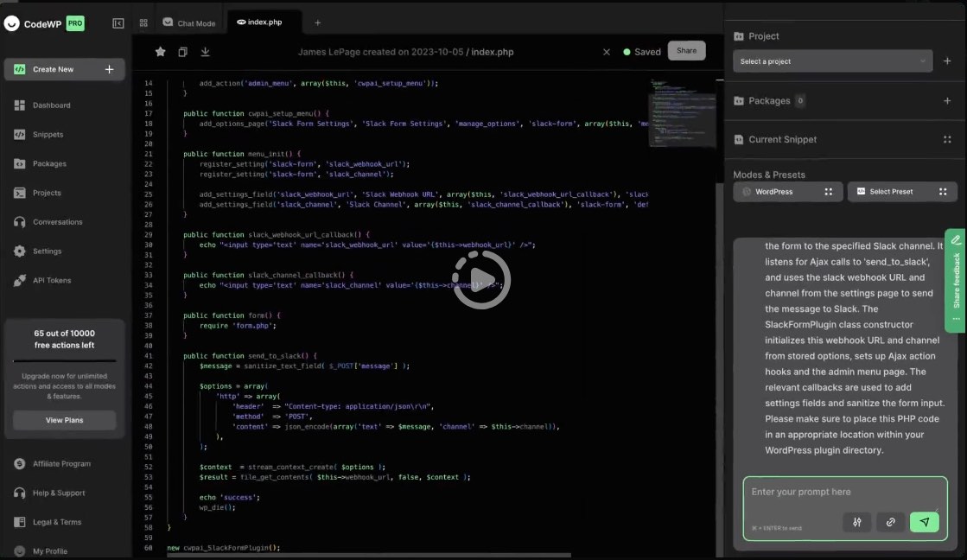The width and height of the screenshot is (967, 560).
Task: Open Dashboard in sidebar
Action: (52, 105)
